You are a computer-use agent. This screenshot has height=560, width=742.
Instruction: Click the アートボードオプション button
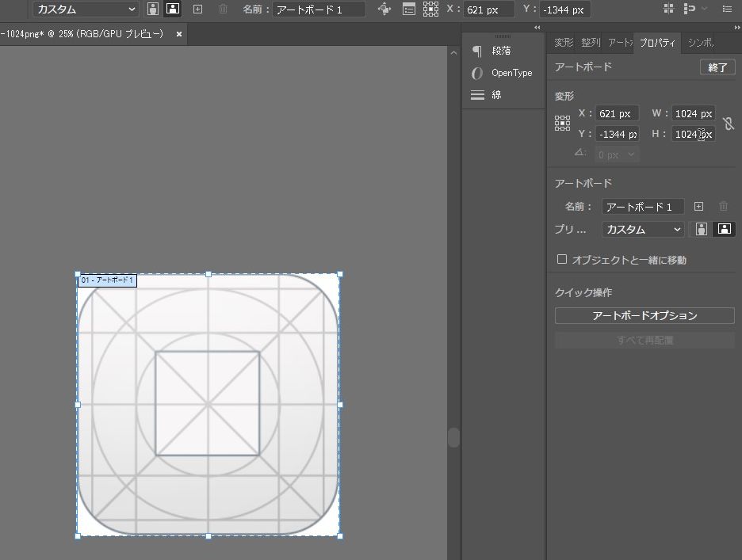tap(644, 315)
